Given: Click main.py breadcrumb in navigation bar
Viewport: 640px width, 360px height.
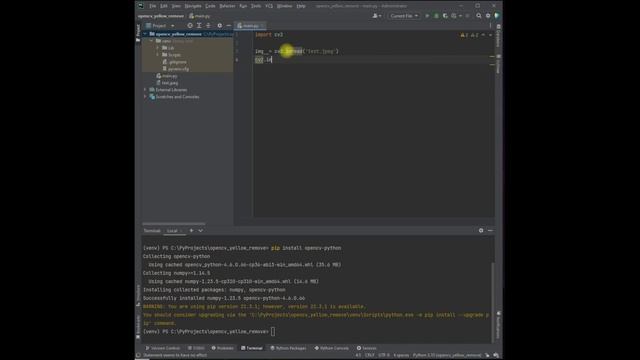Looking at the screenshot, I should [x=200, y=16].
